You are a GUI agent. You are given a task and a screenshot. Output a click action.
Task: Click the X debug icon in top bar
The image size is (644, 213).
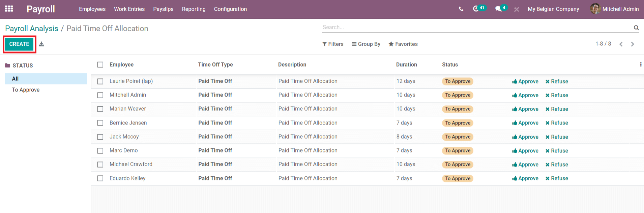[517, 9]
